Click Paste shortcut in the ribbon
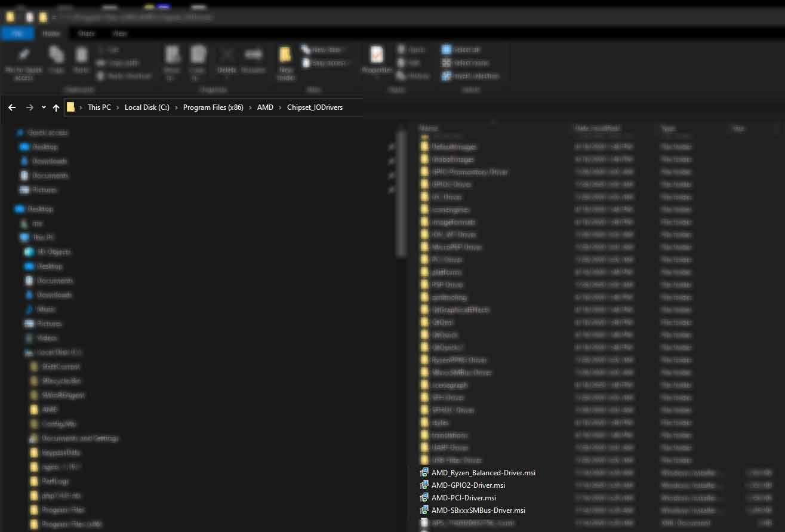This screenshot has width=785, height=532. click(x=124, y=76)
